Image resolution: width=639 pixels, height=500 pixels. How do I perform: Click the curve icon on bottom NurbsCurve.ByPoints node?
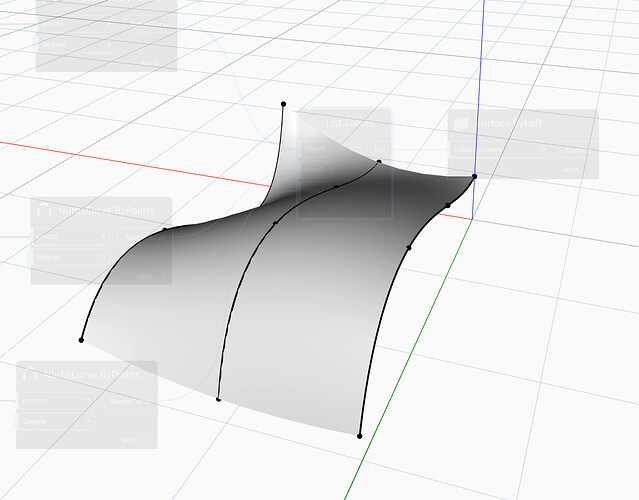point(29,375)
